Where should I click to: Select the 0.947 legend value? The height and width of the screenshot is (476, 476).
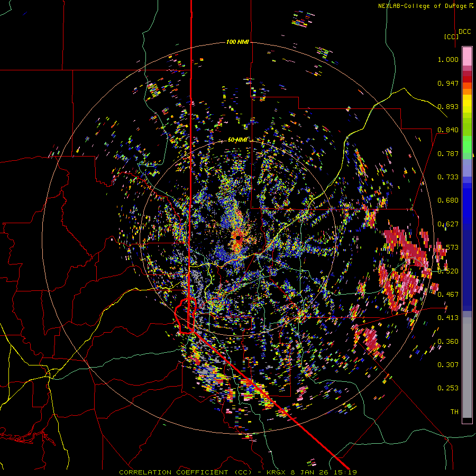point(448,83)
